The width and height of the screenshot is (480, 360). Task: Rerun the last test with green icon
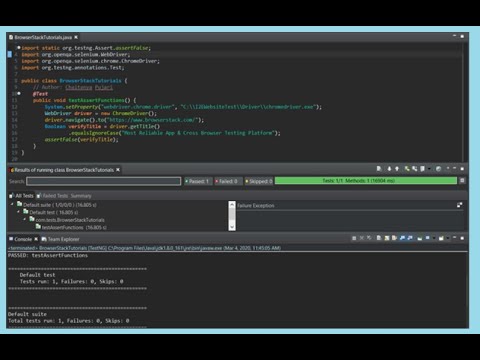pos(407,169)
